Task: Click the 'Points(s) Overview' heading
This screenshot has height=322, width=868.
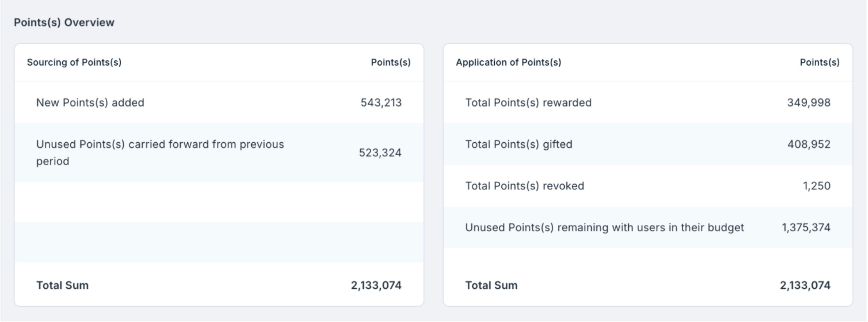Action: (x=64, y=22)
